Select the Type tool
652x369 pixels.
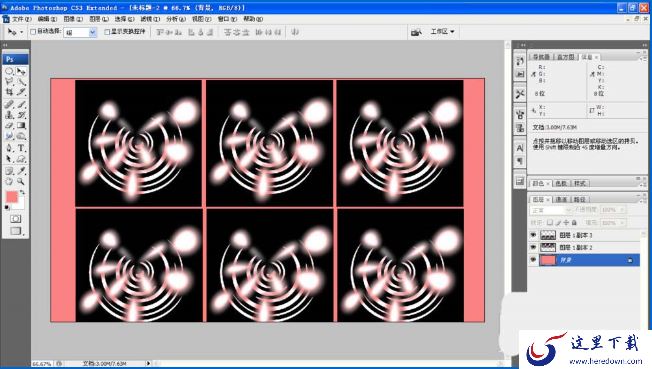pyautogui.click(x=21, y=148)
